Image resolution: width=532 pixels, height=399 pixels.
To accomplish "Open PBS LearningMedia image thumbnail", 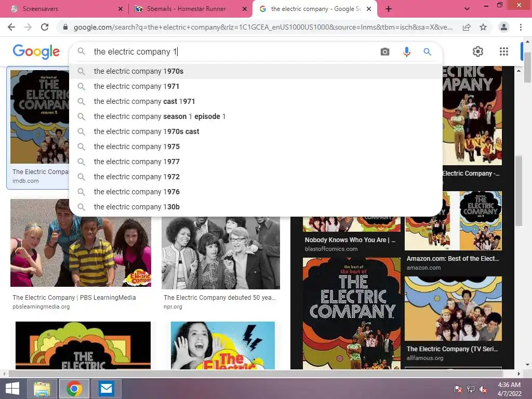I will pos(81,243).
